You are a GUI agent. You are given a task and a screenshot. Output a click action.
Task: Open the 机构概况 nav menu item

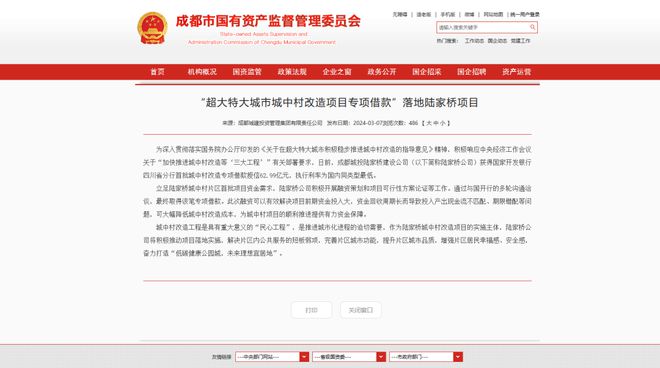pyautogui.click(x=202, y=72)
